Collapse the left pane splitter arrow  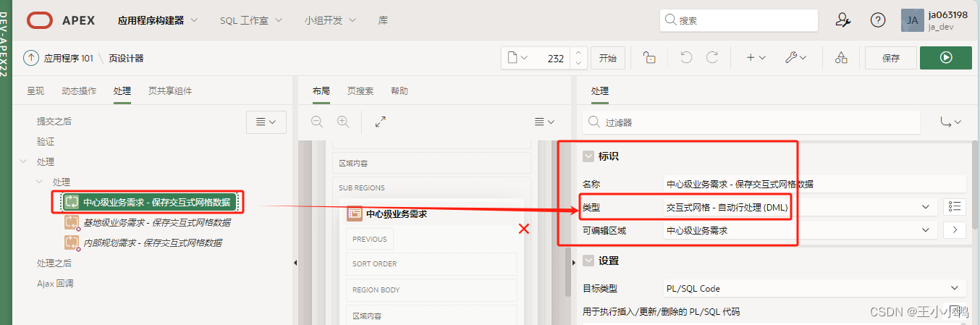(295, 263)
